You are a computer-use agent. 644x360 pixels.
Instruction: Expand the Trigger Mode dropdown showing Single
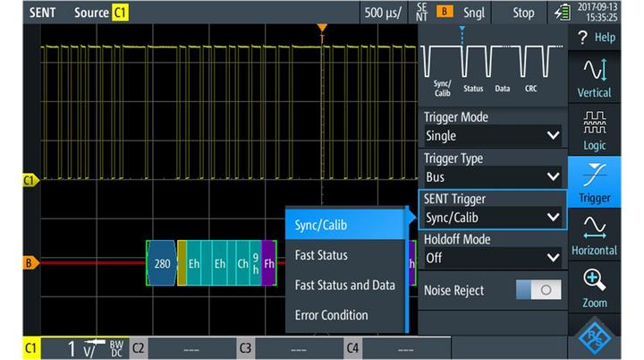click(493, 136)
